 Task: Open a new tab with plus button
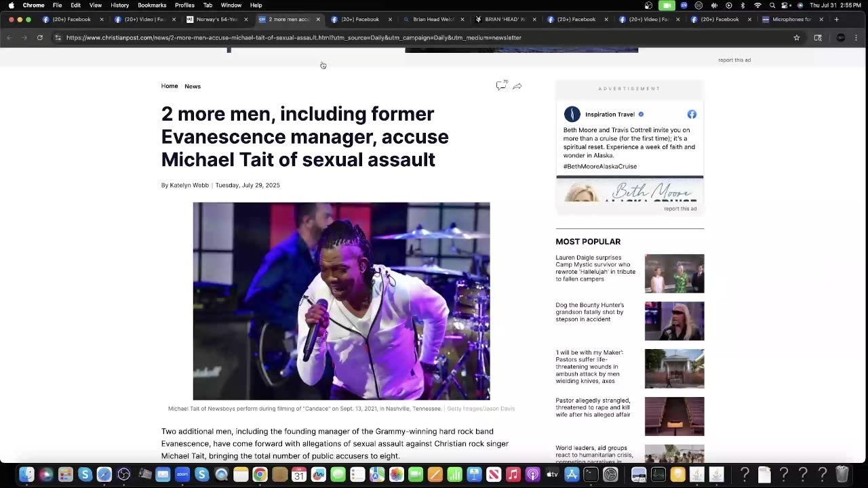[x=836, y=20]
